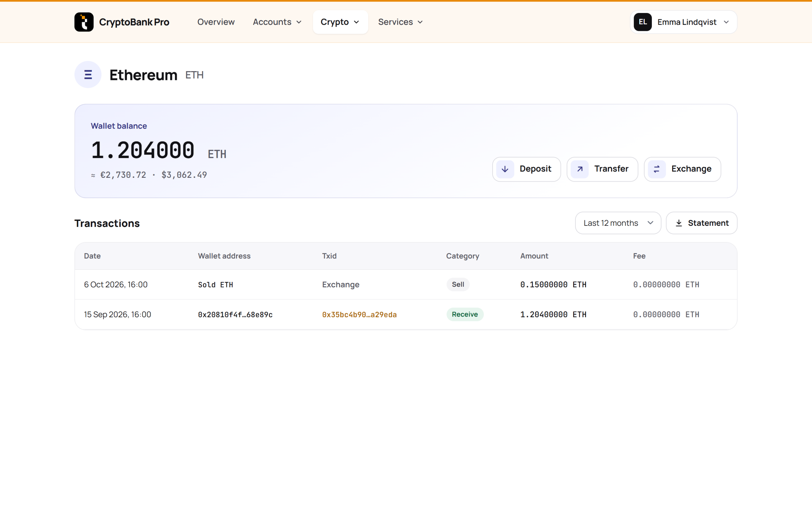This screenshot has height=508, width=812.
Task: Click the ETH ticker beside the title
Action: [195, 75]
